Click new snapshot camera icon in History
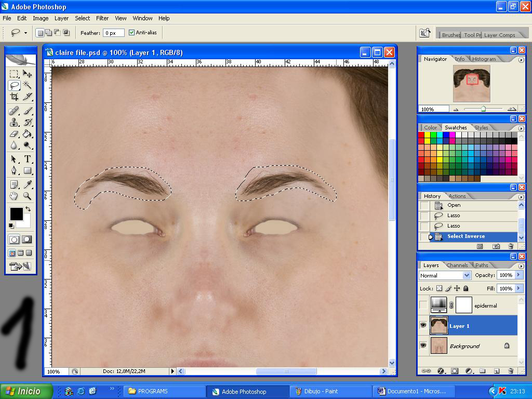 496,246
